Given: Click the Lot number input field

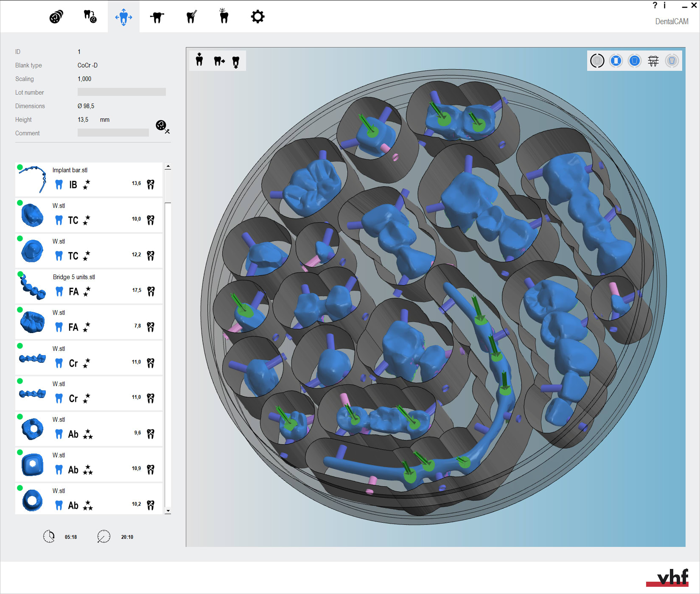Looking at the screenshot, I should tap(121, 92).
